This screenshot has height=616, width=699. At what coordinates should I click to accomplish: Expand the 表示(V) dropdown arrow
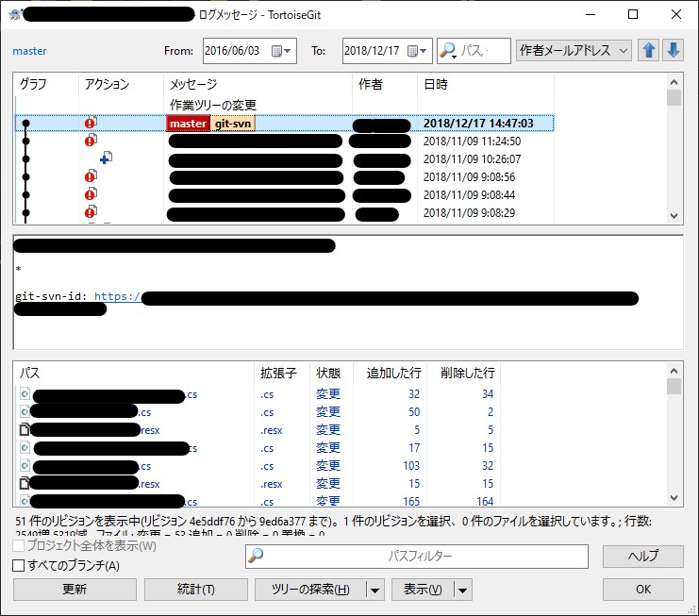pyautogui.click(x=463, y=591)
